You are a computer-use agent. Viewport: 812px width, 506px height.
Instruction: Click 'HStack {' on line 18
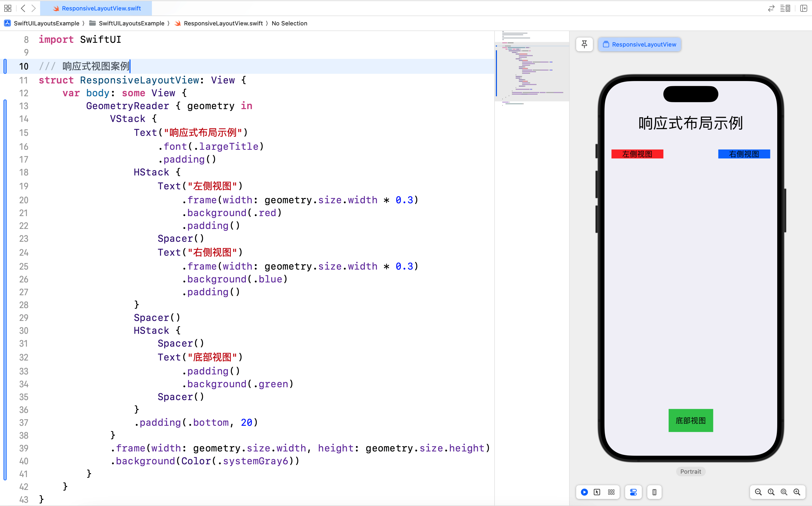[x=157, y=172]
